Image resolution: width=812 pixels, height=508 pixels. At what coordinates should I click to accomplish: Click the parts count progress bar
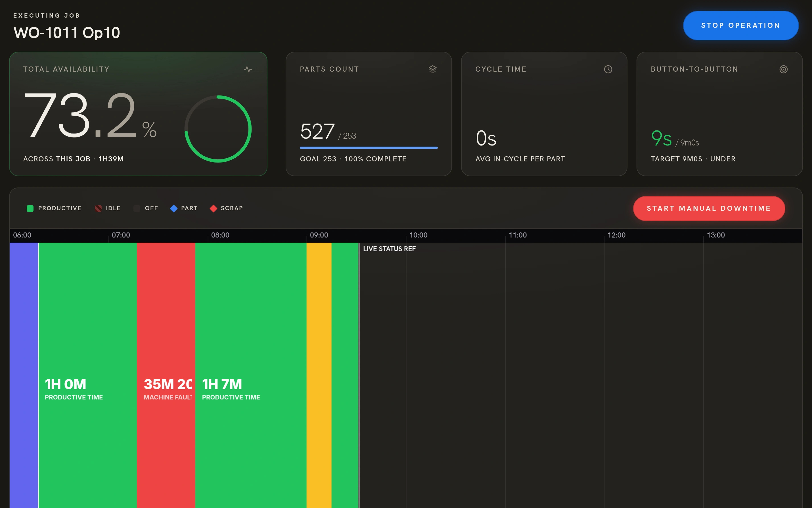tap(369, 147)
